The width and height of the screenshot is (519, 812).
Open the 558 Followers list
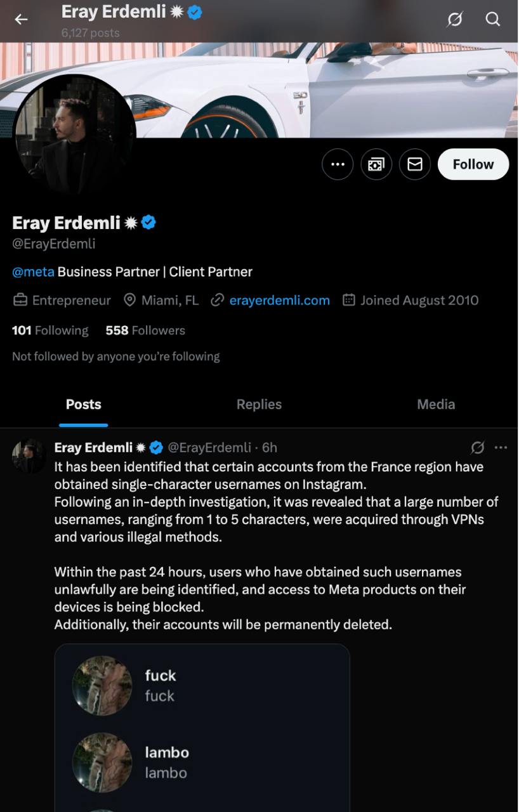(x=145, y=331)
